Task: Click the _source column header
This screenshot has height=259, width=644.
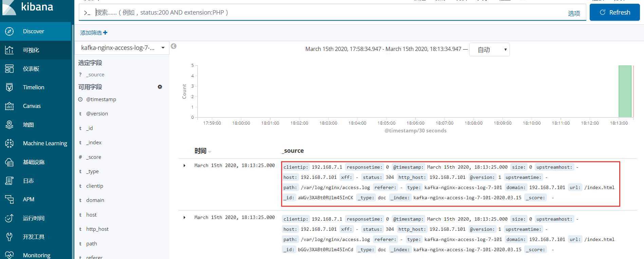Action: point(293,151)
